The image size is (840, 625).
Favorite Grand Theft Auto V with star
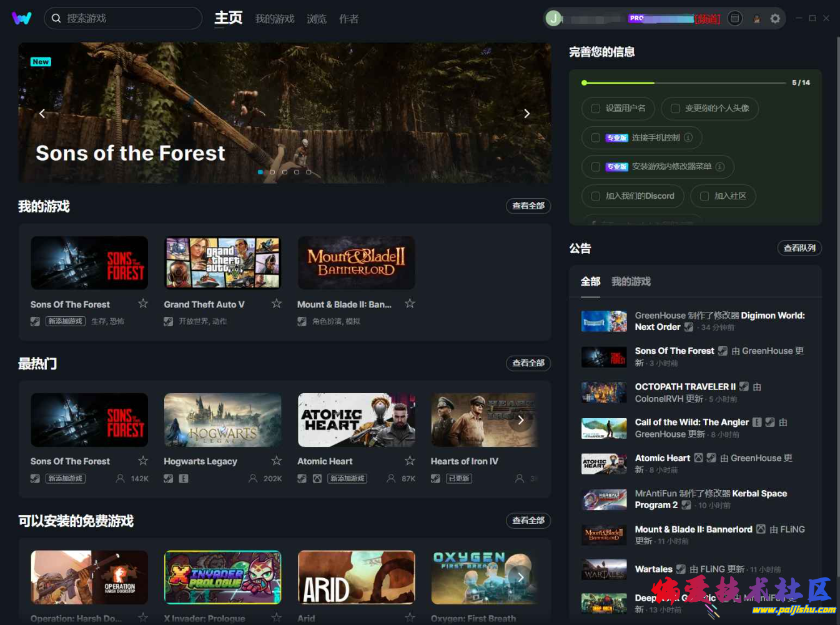[x=277, y=304]
